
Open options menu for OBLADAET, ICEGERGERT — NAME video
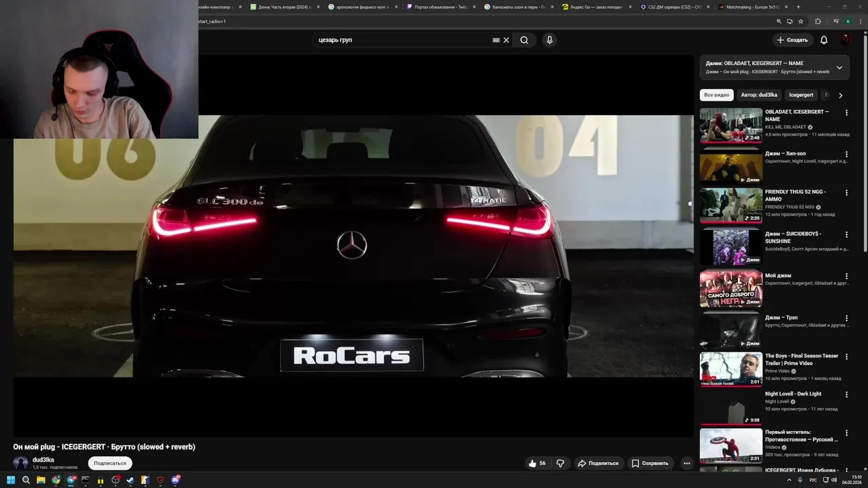[846, 113]
